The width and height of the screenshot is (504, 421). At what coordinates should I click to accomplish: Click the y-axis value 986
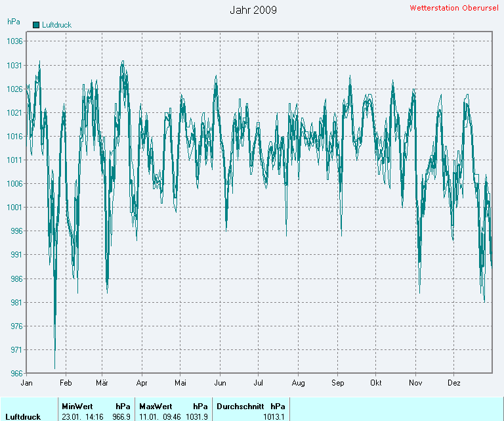coord(16,279)
